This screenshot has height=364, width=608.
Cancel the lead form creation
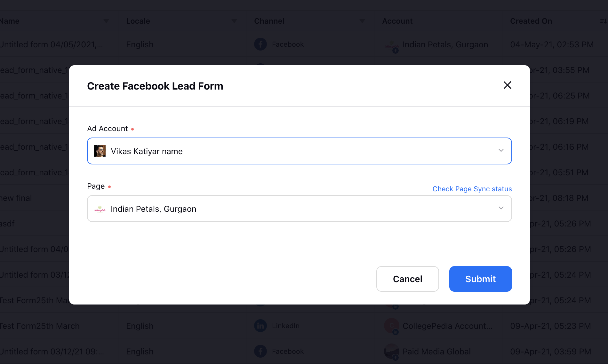tap(407, 279)
